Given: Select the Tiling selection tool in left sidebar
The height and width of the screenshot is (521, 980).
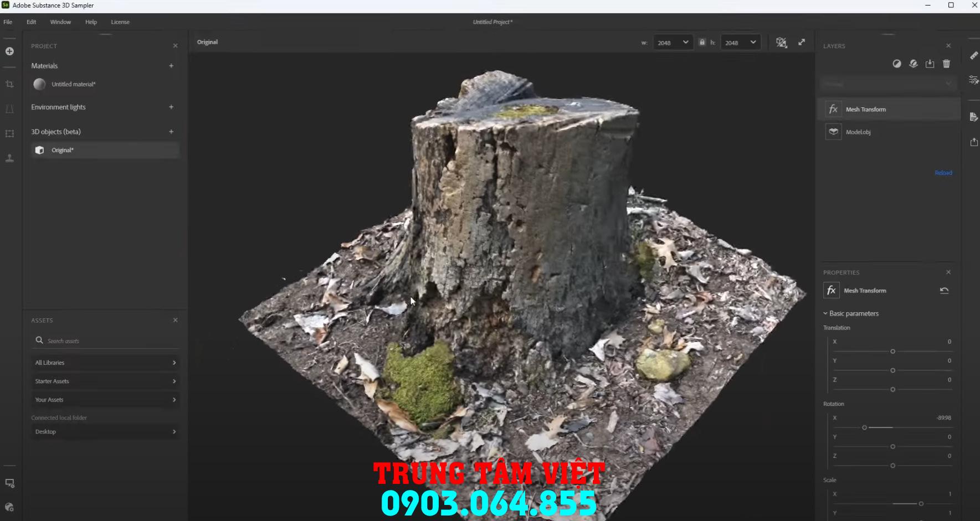Looking at the screenshot, I should (9, 133).
